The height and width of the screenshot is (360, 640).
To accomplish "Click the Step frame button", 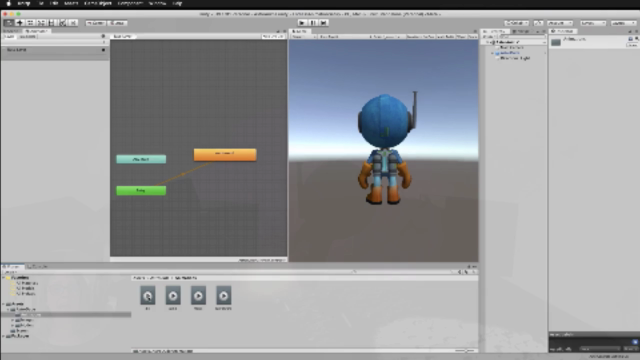I will pyautogui.click(x=323, y=23).
